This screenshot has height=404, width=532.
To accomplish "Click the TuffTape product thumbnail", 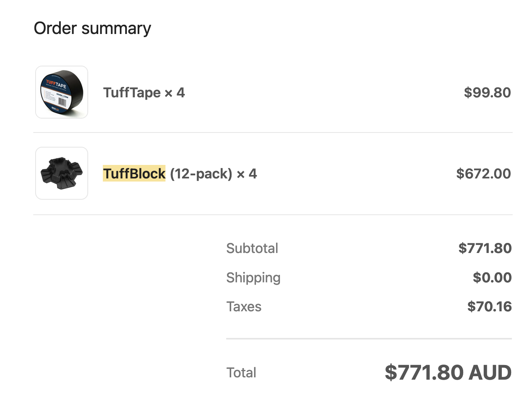I will pos(61,92).
